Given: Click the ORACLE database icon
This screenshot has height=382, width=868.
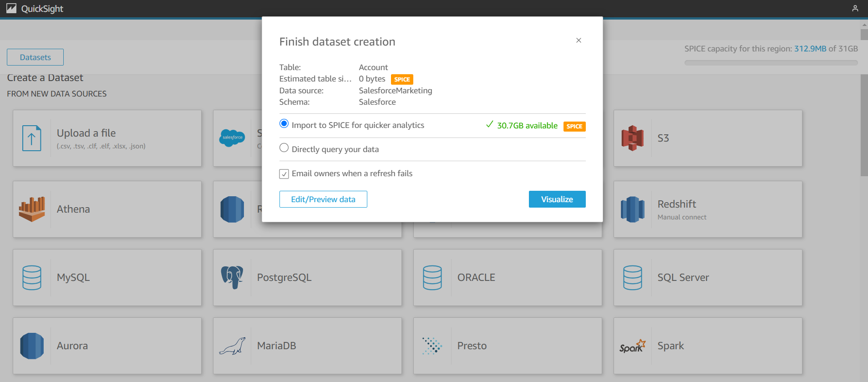Looking at the screenshot, I should [432, 278].
